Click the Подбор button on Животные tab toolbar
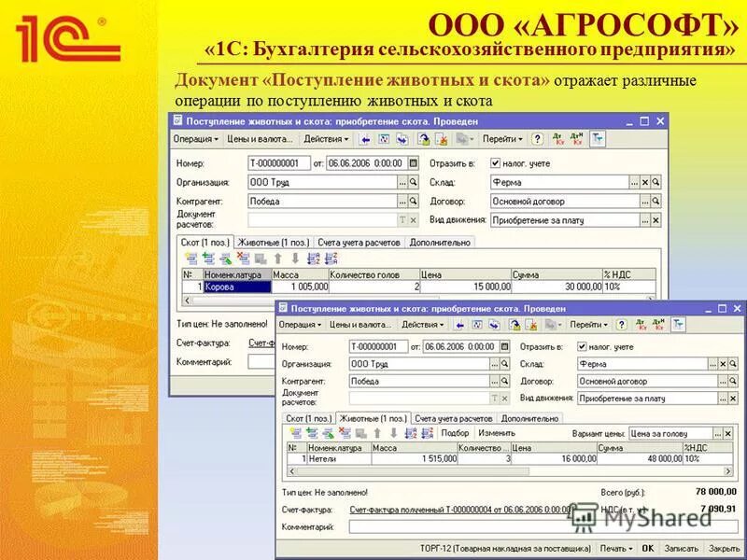 455,433
